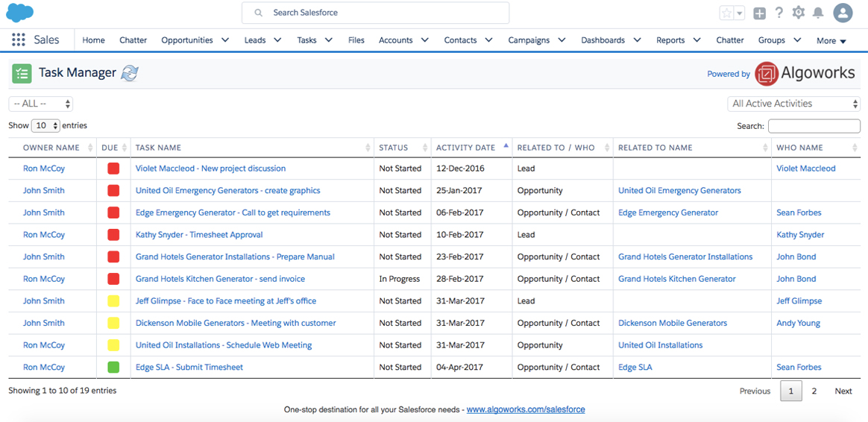868x422 pixels.
Task: Open the favorites list dropdown arrow
Action: (740, 13)
